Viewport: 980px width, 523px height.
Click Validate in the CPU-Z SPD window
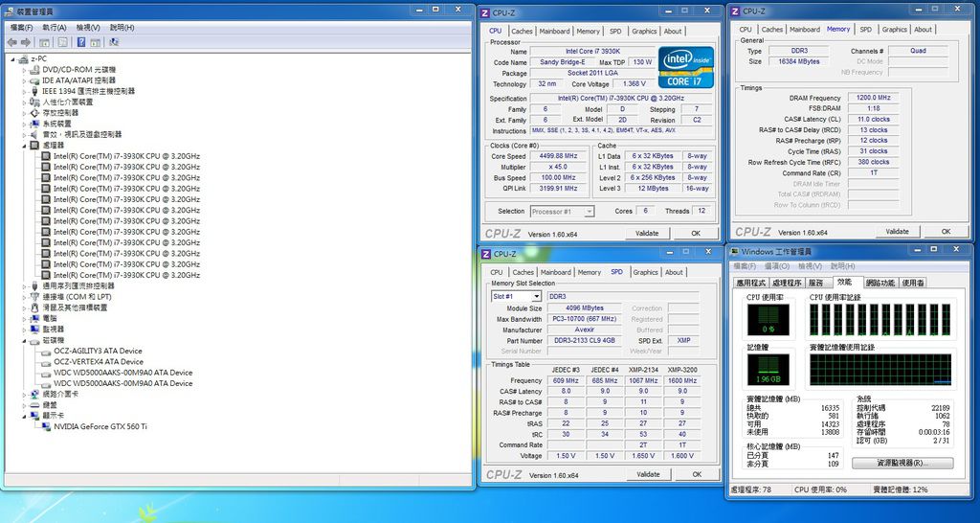pyautogui.click(x=648, y=474)
